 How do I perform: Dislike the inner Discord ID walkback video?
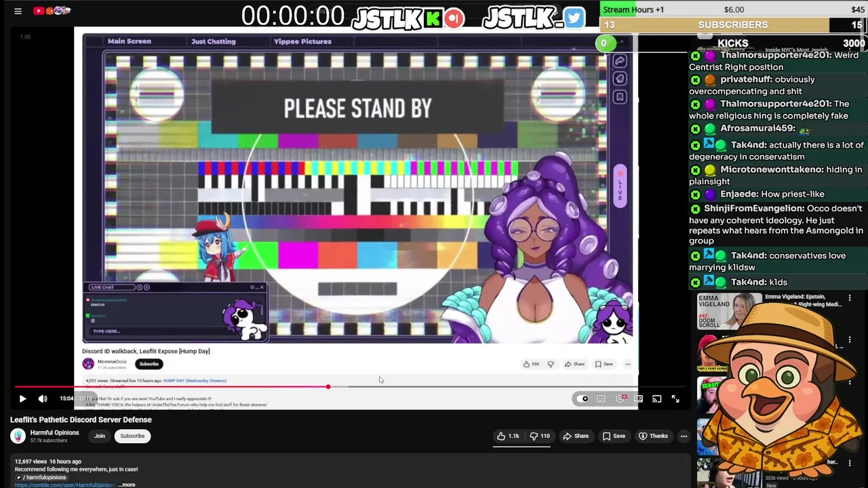551,364
